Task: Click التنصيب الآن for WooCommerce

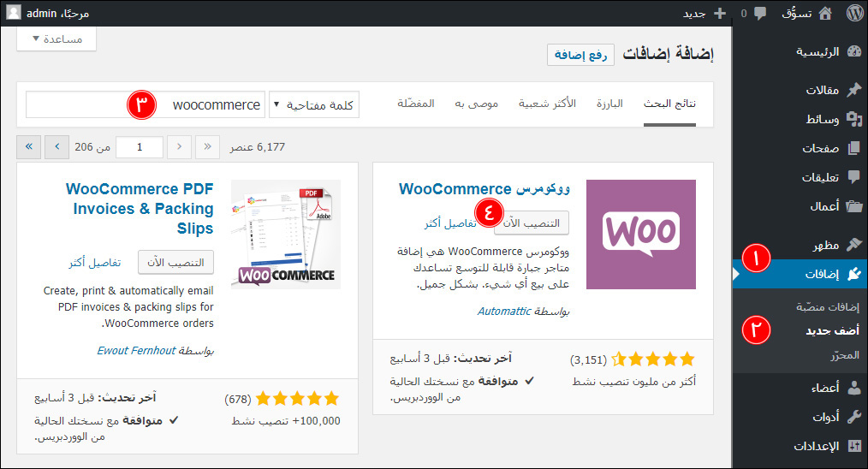Action: pyautogui.click(x=531, y=223)
